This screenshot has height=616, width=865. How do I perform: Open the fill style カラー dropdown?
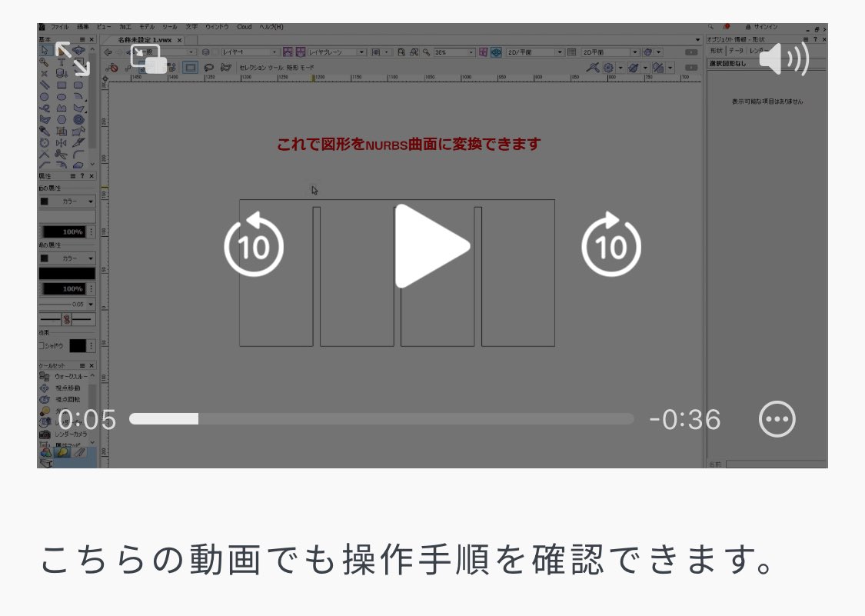pyautogui.click(x=67, y=201)
